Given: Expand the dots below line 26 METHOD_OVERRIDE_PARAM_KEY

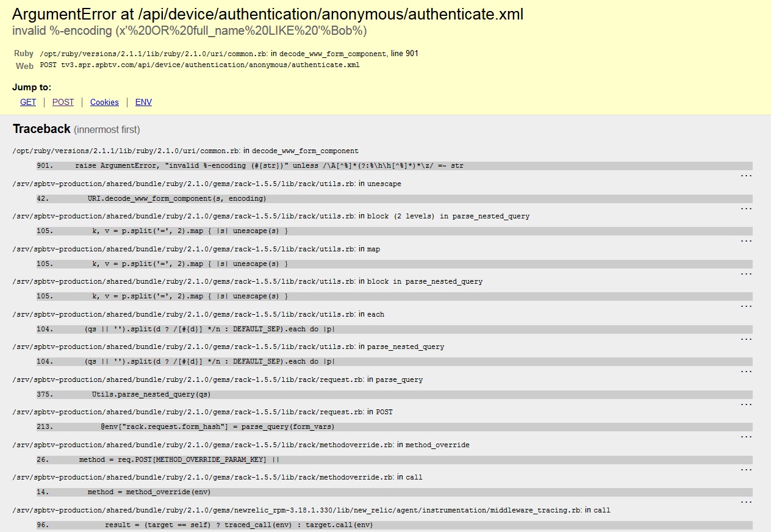Looking at the screenshot, I should tap(746, 469).
